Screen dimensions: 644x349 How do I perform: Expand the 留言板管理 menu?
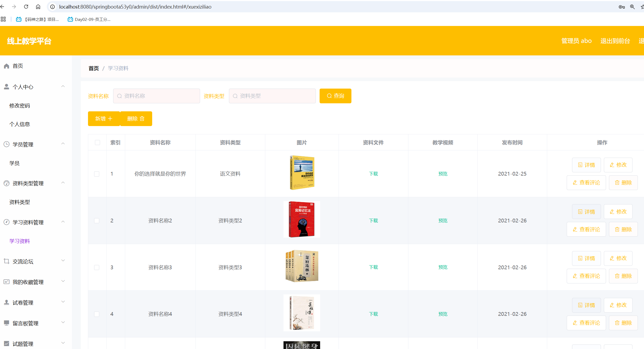[36, 323]
